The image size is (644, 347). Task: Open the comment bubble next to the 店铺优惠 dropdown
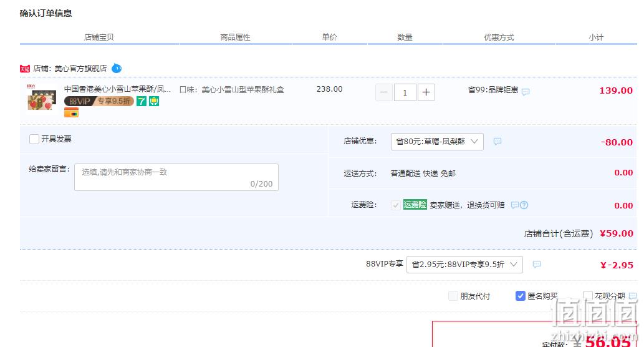[497, 142]
